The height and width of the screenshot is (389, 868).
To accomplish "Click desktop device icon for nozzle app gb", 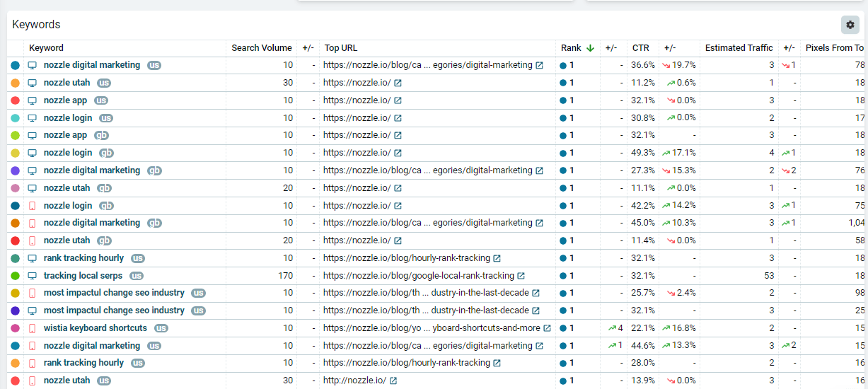I will (x=32, y=135).
